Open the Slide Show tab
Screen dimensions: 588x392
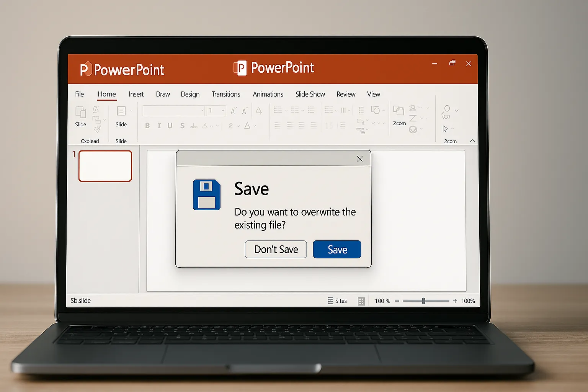[310, 94]
